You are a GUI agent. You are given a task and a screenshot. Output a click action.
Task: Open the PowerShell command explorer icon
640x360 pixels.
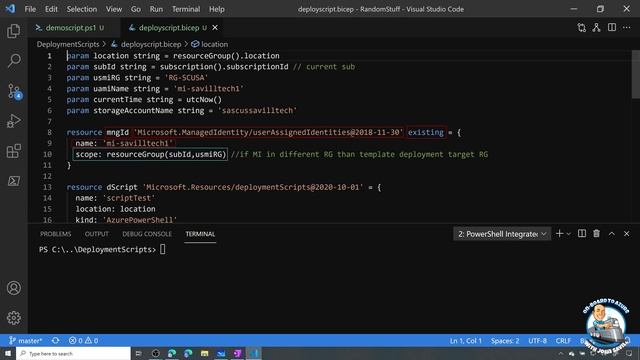point(13,181)
